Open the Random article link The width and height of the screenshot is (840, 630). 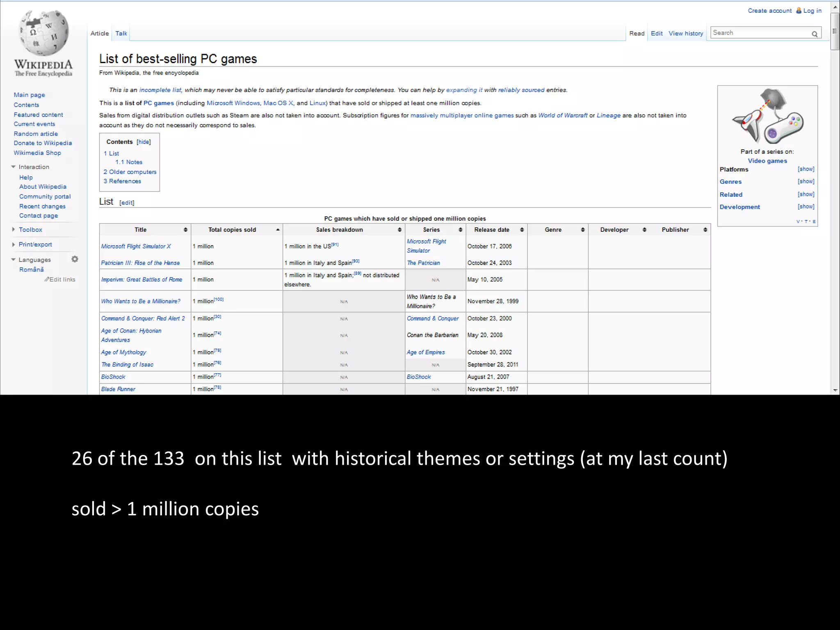(36, 134)
